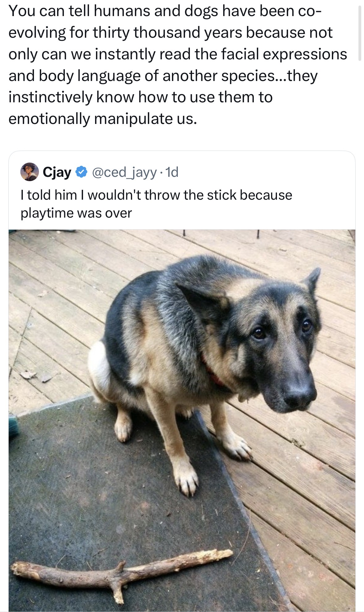Click the words "emotionally manipulate us."
364x612 pixels.
pos(103,119)
